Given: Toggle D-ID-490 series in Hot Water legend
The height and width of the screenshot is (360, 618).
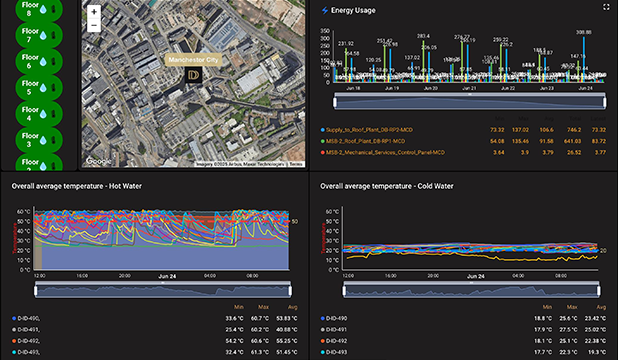Looking at the screenshot, I should (26, 318).
